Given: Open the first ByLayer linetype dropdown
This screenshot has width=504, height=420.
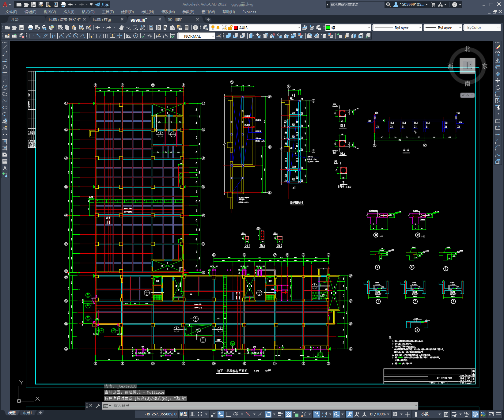Looking at the screenshot, I should pyautogui.click(x=398, y=28).
